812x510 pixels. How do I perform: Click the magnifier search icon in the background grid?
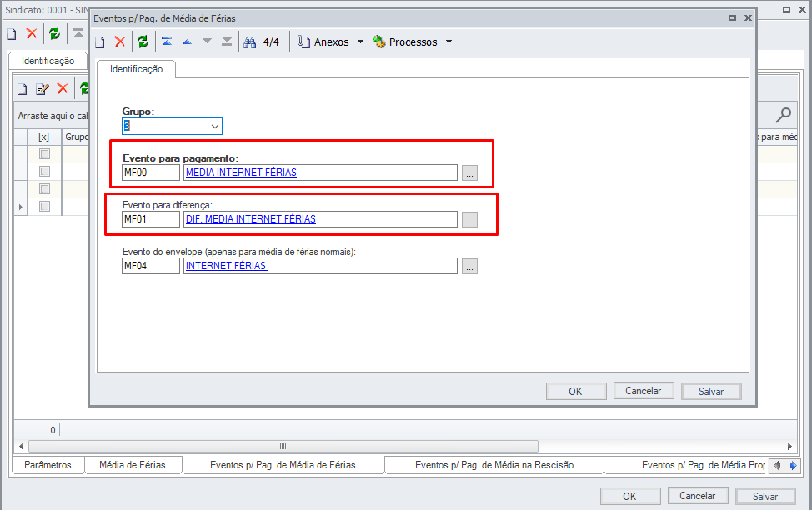coord(783,114)
